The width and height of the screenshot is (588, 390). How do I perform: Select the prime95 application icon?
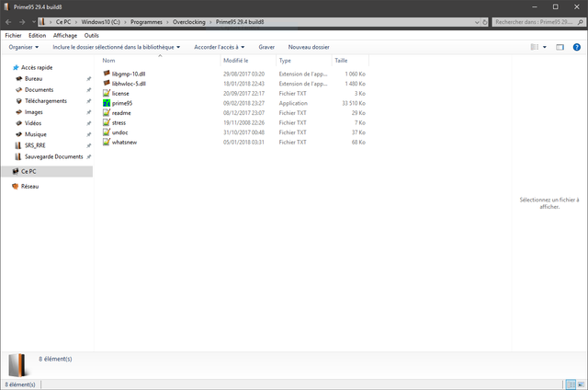107,103
